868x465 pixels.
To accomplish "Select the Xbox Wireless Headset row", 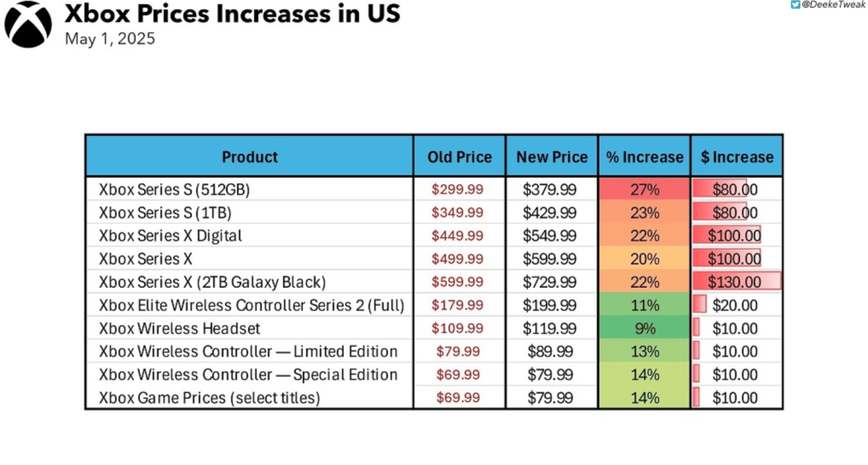I will point(434,328).
